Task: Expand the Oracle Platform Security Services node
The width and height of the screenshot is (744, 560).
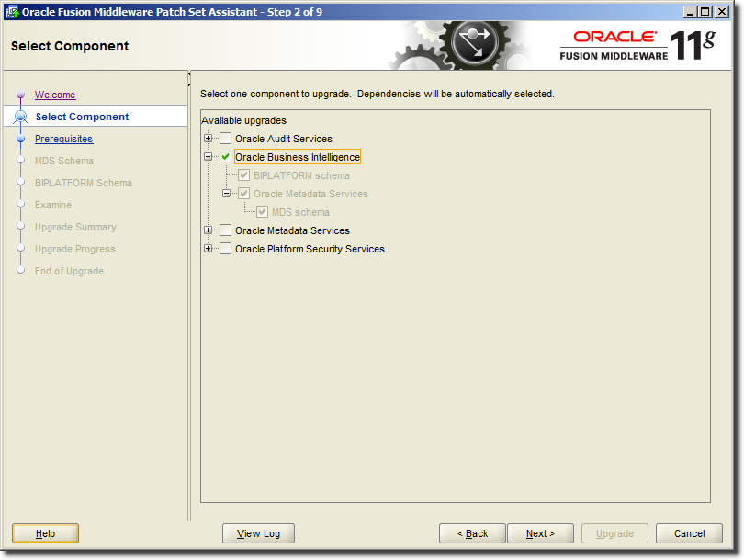Action: (x=208, y=249)
